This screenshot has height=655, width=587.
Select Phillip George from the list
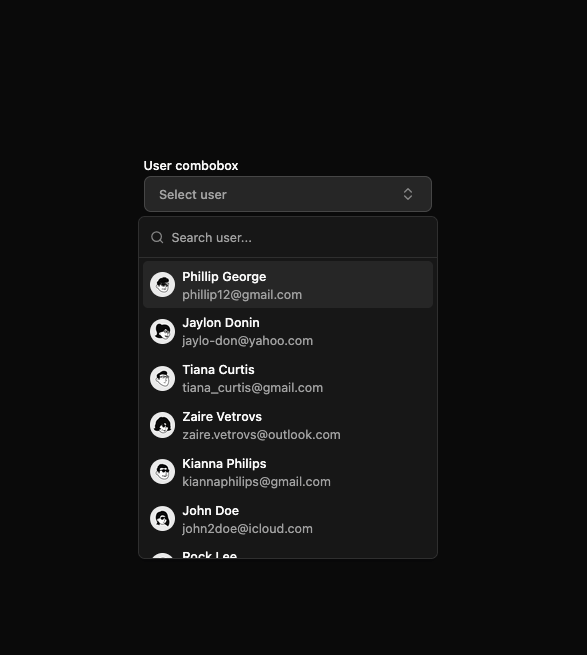287,285
